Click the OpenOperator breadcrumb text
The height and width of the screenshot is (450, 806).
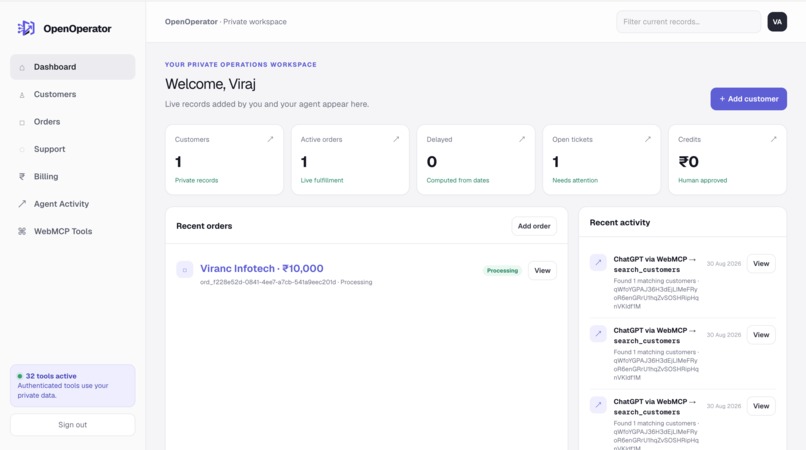tap(191, 22)
